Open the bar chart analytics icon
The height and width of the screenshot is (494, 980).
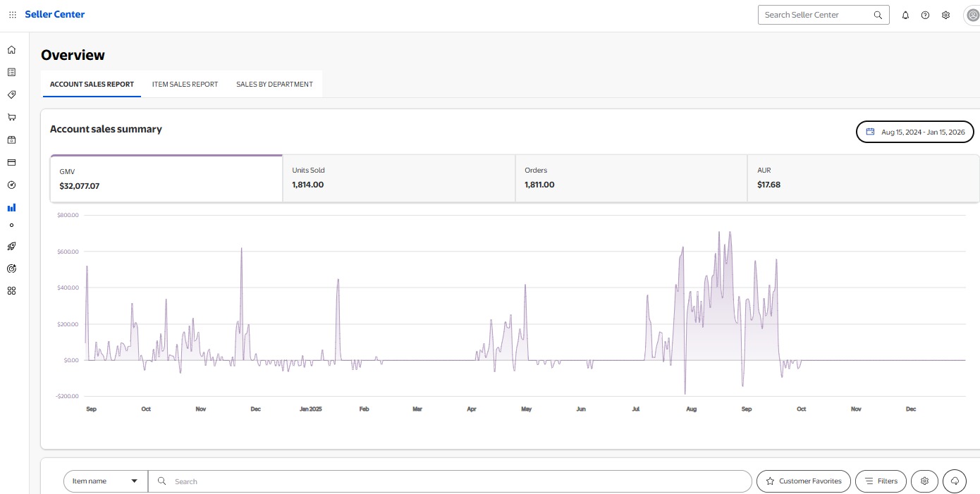11,208
